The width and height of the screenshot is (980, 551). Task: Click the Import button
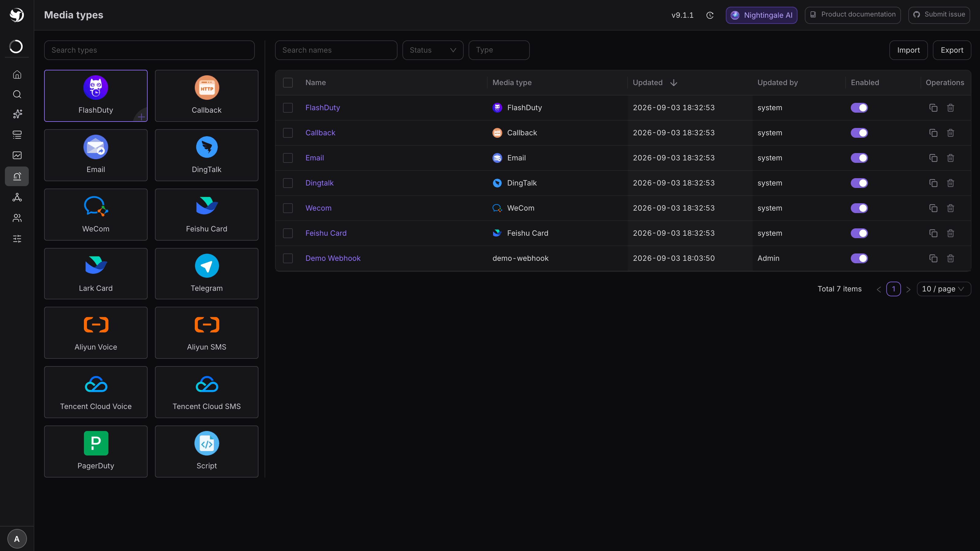908,50
